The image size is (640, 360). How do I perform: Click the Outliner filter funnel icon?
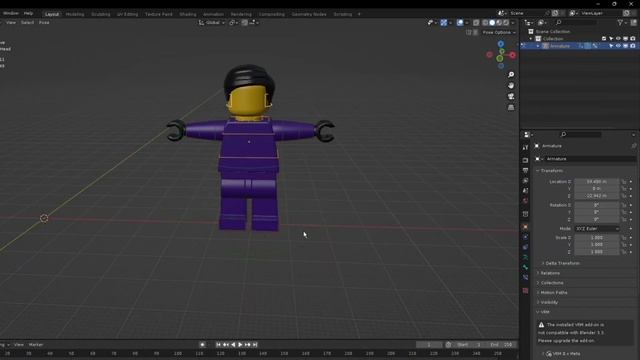coord(620,22)
